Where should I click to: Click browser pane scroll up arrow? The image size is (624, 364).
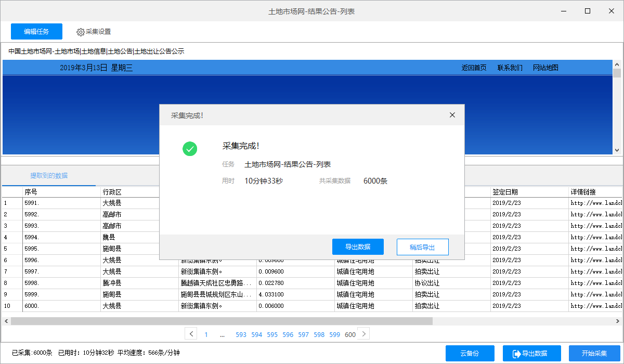pyautogui.click(x=617, y=64)
